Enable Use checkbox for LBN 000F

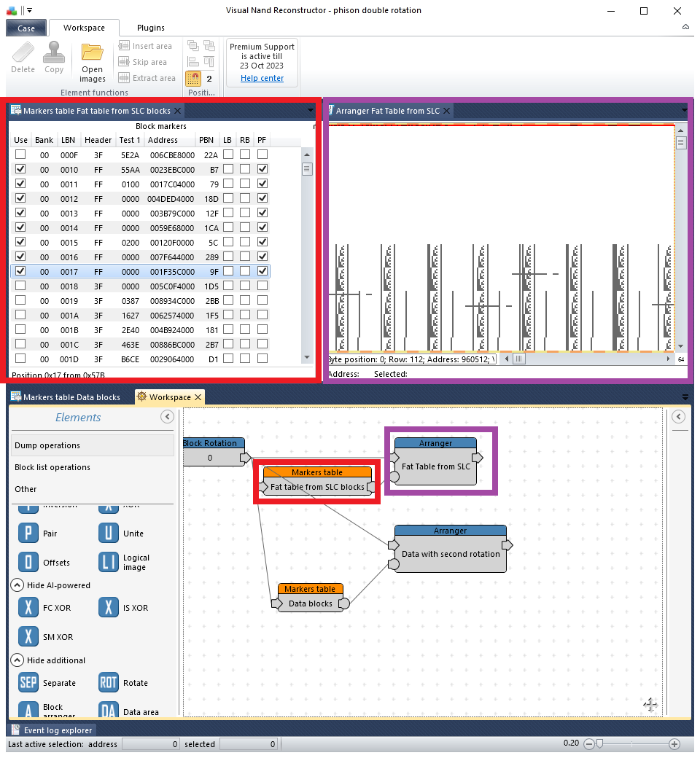(x=20, y=155)
